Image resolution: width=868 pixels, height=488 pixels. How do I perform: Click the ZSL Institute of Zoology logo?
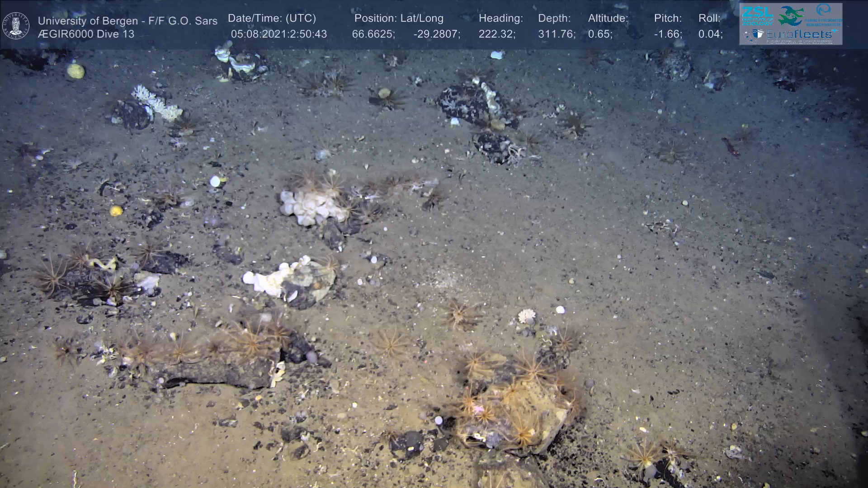click(x=758, y=15)
